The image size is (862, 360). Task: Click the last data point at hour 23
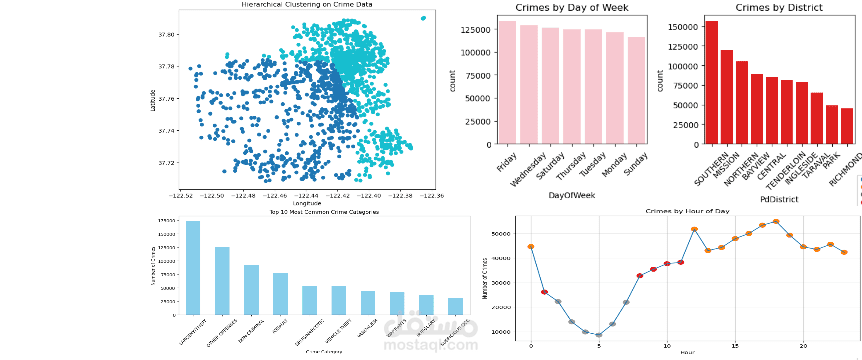[x=844, y=252]
